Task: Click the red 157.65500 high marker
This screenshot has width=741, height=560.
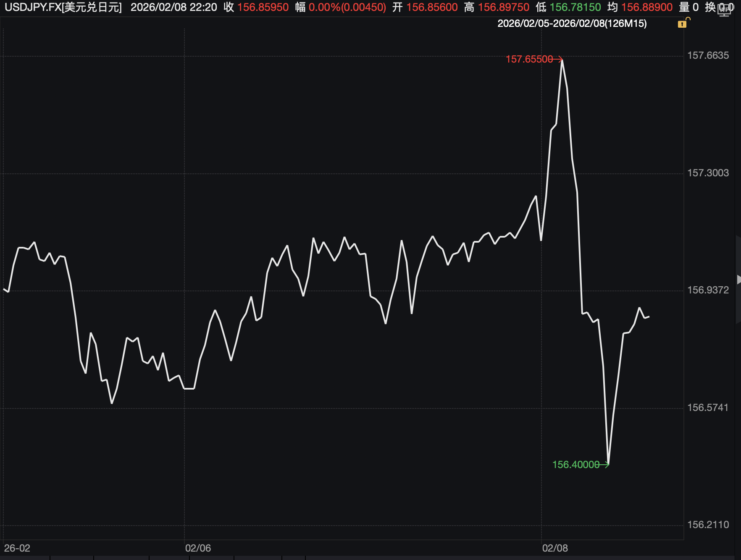Action: tap(529, 59)
